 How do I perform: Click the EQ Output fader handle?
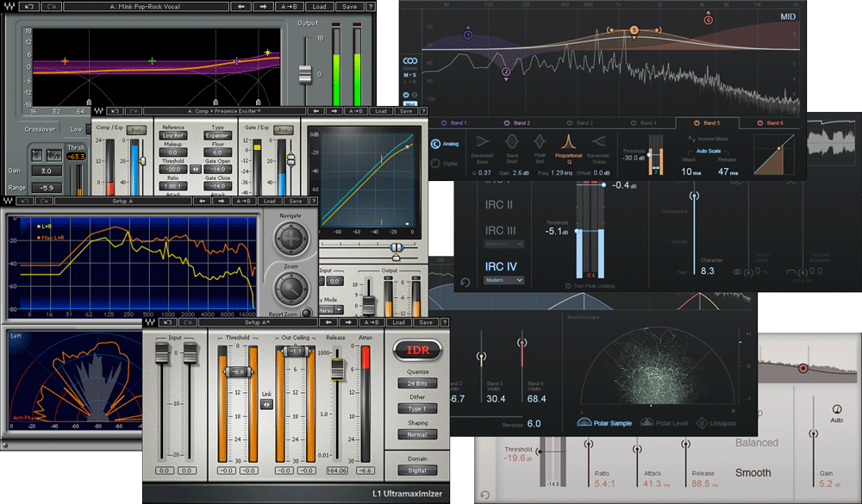305,73
